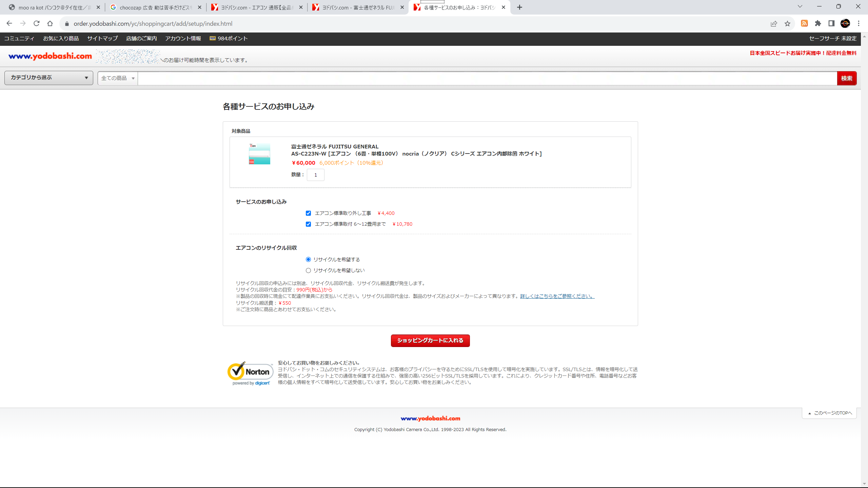The image size is (868, 488).
Task: Open アカウント情報 menu item
Action: click(x=183, y=39)
